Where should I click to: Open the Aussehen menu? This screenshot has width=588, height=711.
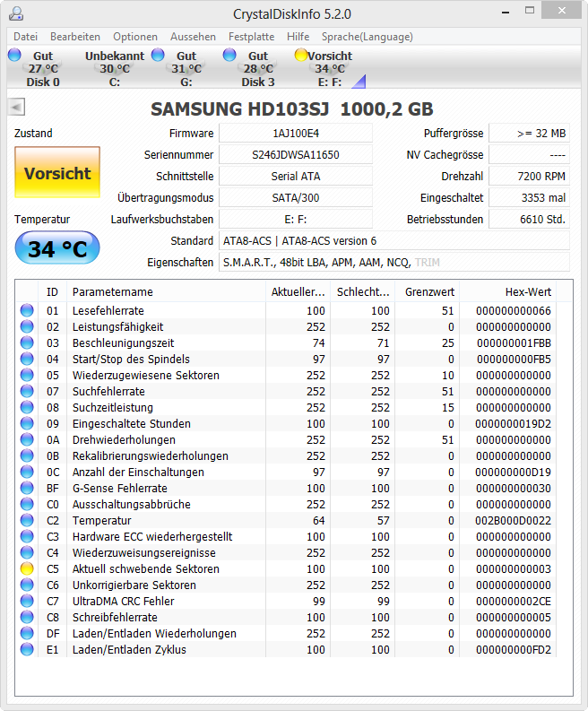click(x=193, y=37)
